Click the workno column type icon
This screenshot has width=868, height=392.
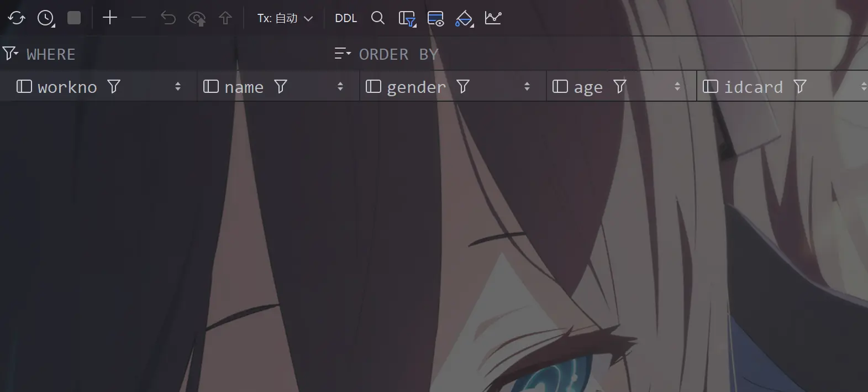(24, 86)
